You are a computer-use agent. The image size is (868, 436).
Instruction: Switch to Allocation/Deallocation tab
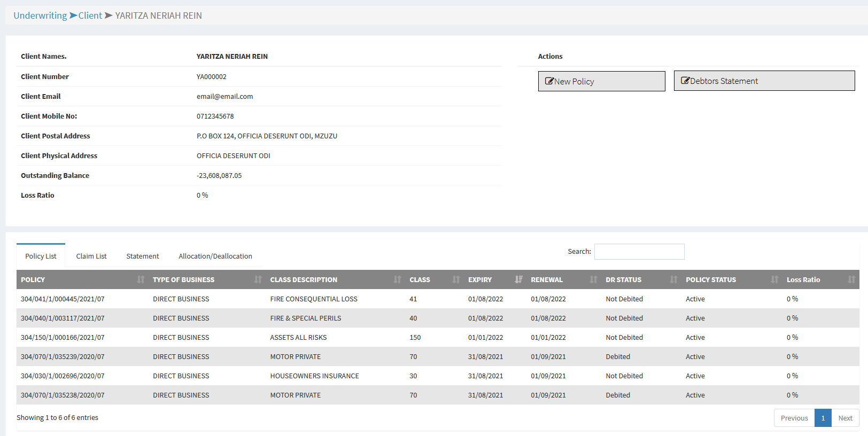[x=215, y=256]
